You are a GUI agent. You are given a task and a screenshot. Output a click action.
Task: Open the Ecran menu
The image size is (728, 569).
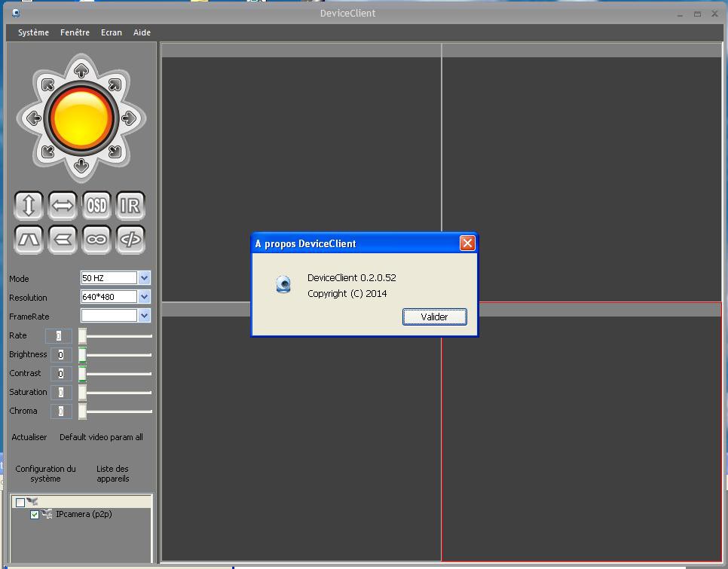click(x=112, y=32)
